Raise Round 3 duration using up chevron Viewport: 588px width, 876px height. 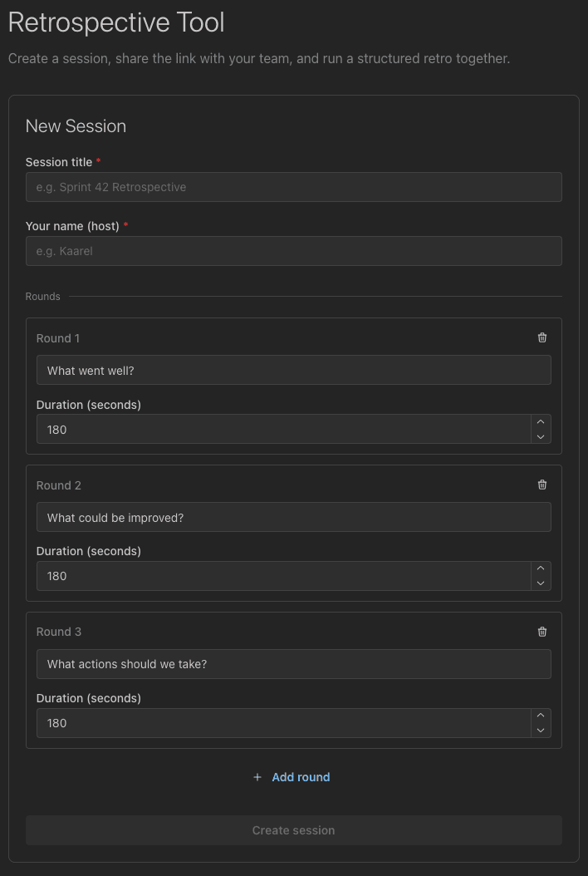(541, 716)
